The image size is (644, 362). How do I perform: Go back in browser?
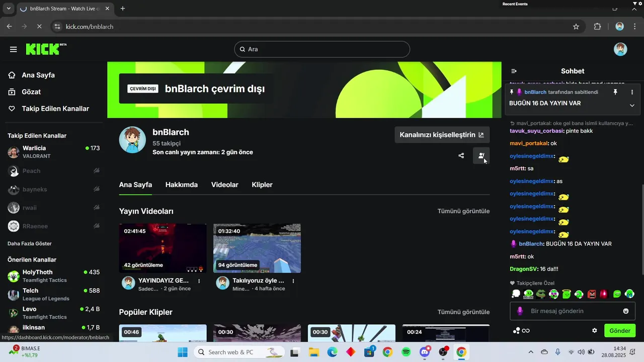(x=10, y=27)
